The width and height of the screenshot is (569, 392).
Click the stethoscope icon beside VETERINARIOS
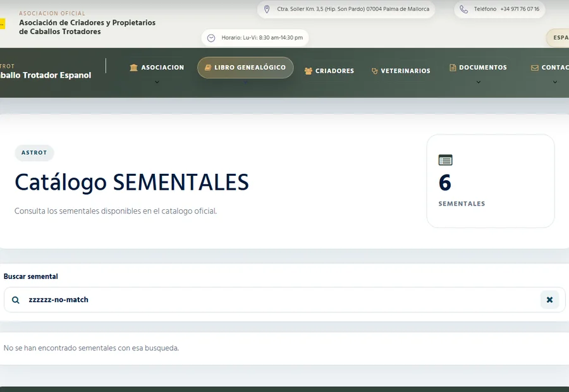[374, 71]
